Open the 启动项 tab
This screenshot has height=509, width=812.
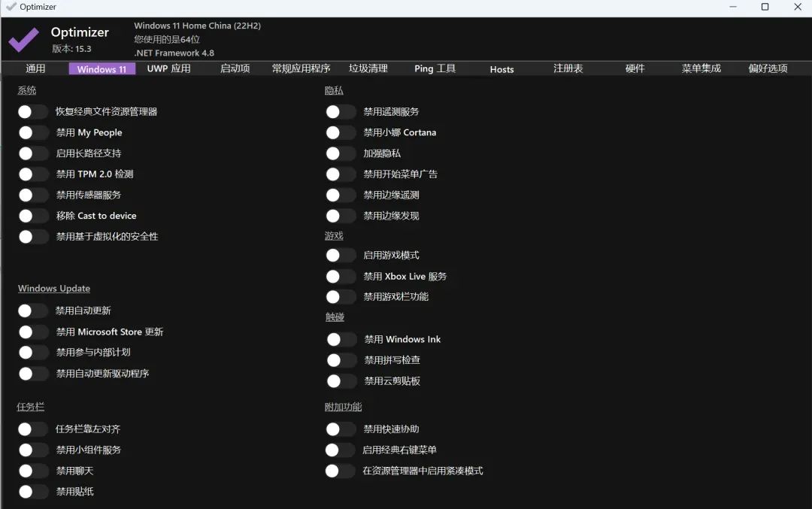pos(235,68)
